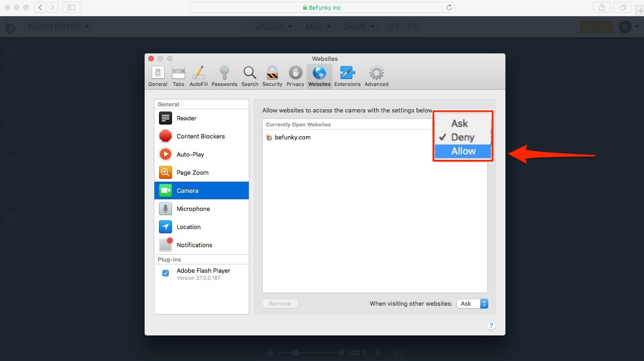Open the sliders Edit icon in BeFunky sidebar
This screenshot has height=361, width=644.
[10, 70]
